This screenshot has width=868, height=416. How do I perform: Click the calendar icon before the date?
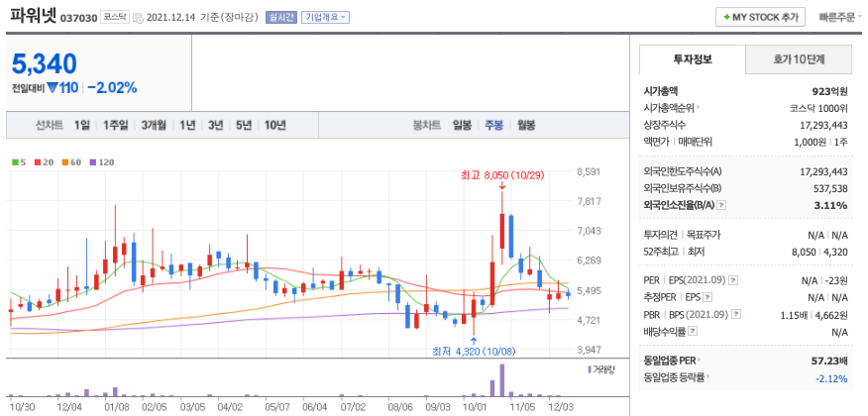pyautogui.click(x=138, y=18)
